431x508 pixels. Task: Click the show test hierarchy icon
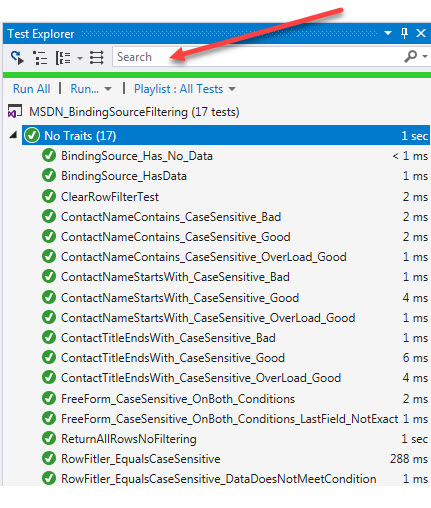point(40,58)
